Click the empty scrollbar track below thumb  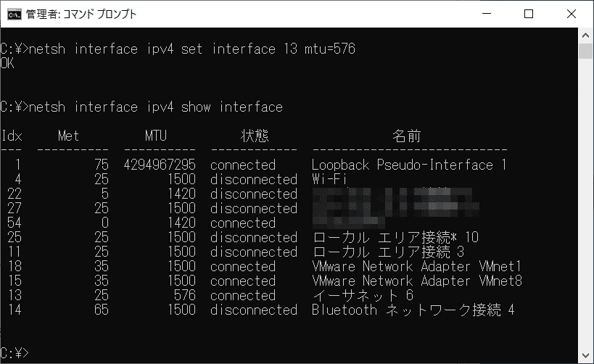[586, 204]
